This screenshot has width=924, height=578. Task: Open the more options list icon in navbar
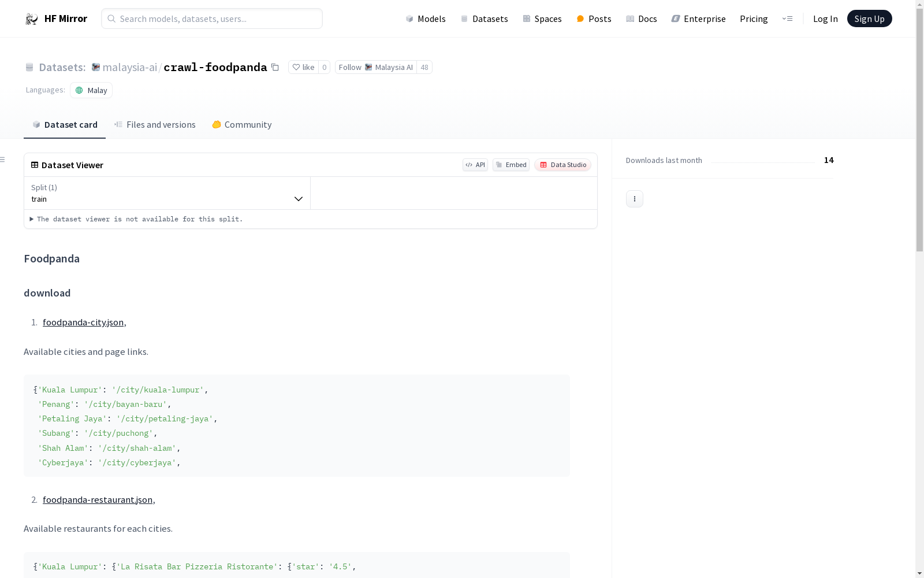788,18
